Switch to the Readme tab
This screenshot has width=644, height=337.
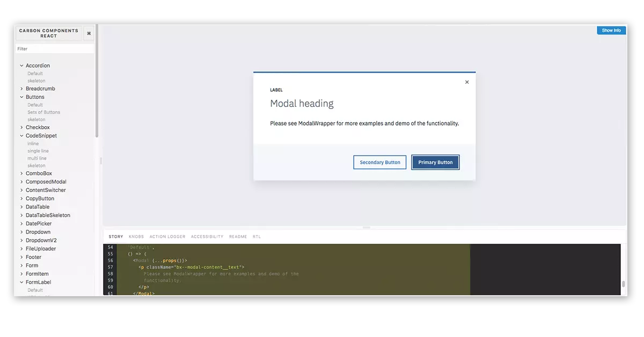[238, 237]
